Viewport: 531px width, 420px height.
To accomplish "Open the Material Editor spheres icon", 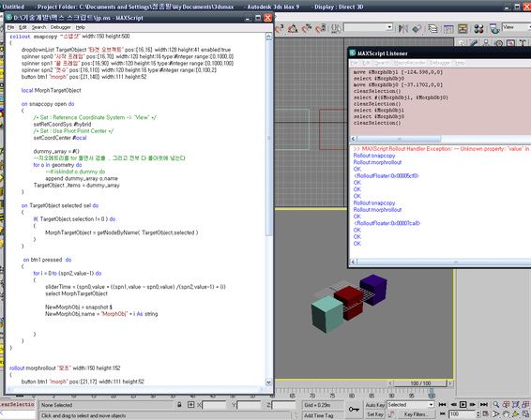I will tap(478, 28).
